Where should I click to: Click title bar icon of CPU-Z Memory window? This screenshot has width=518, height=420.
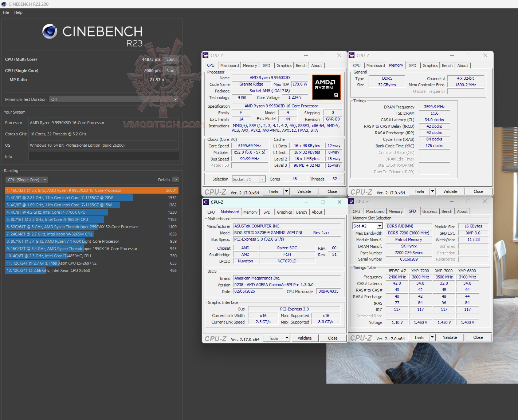(352, 56)
